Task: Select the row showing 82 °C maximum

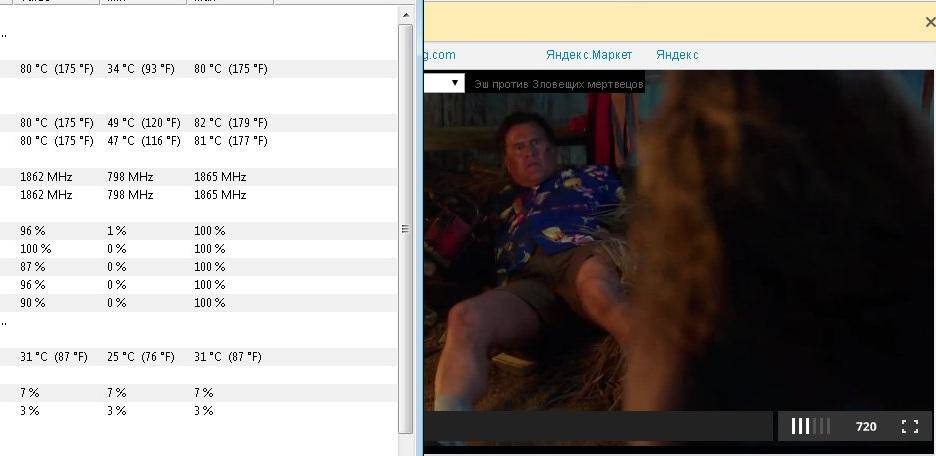Action: click(198, 122)
